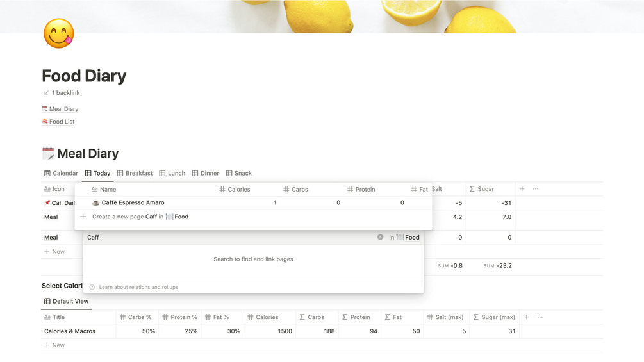This screenshot has height=362, width=644.
Task: Open the 1 backlink indicator
Action: tap(62, 93)
